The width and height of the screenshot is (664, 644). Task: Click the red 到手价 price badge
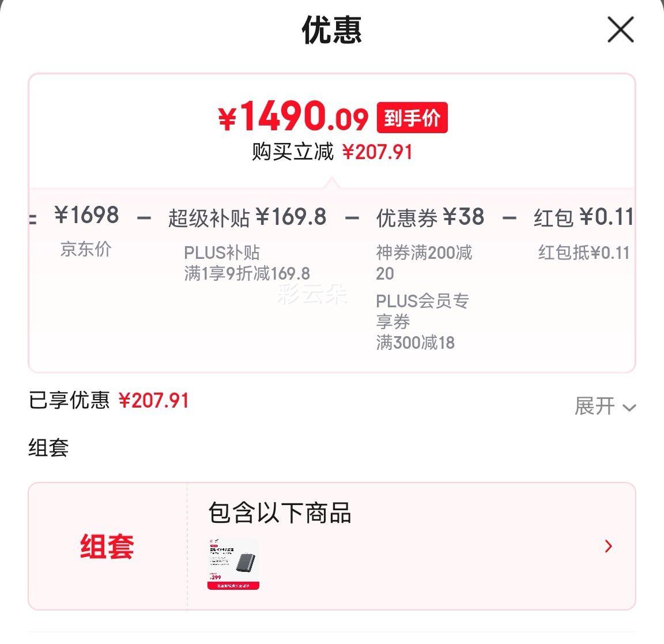click(x=413, y=117)
